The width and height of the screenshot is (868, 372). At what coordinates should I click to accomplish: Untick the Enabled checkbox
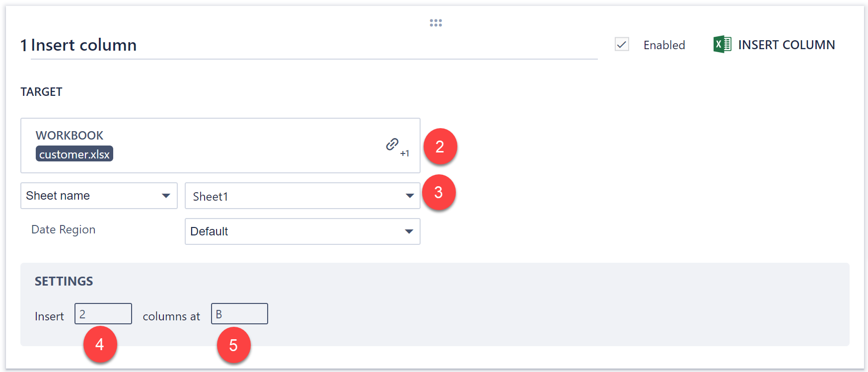click(x=622, y=45)
